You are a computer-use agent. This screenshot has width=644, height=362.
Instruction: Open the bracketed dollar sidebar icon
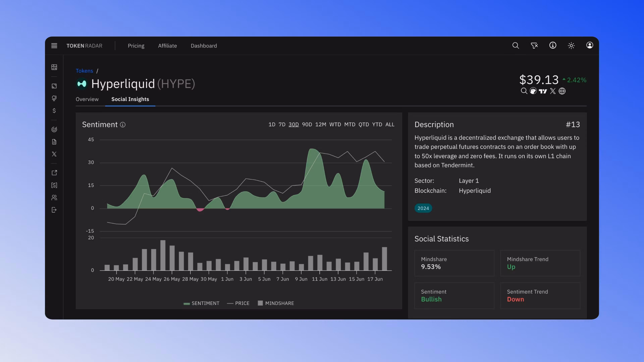click(x=54, y=185)
